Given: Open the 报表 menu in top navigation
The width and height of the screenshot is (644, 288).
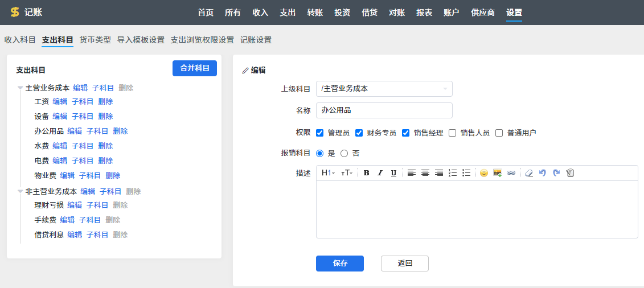Looking at the screenshot, I should coord(424,13).
